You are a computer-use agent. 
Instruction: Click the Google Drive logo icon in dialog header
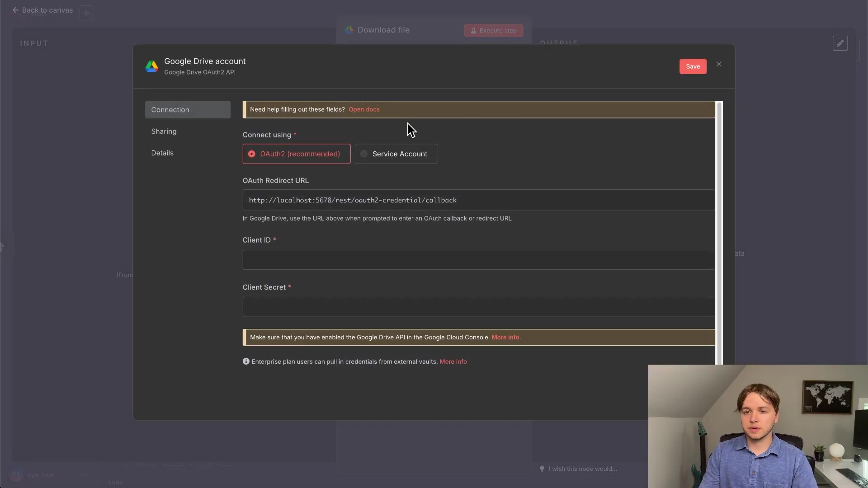[152, 66]
